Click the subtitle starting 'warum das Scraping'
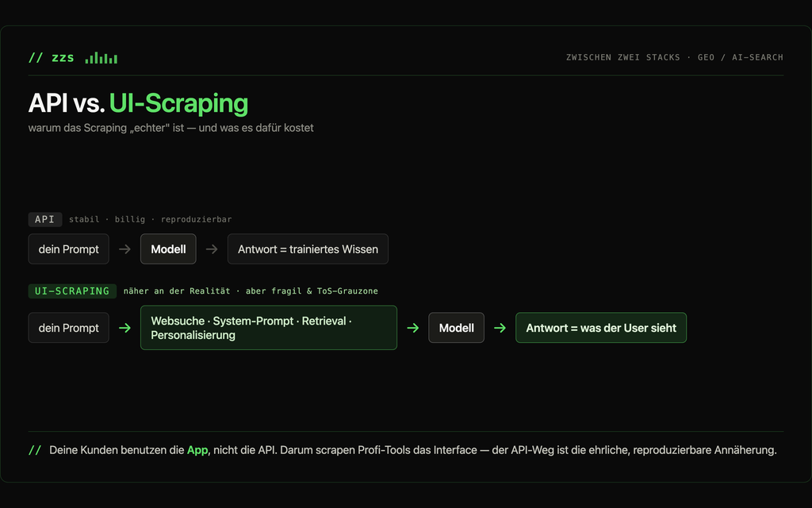 coord(171,128)
